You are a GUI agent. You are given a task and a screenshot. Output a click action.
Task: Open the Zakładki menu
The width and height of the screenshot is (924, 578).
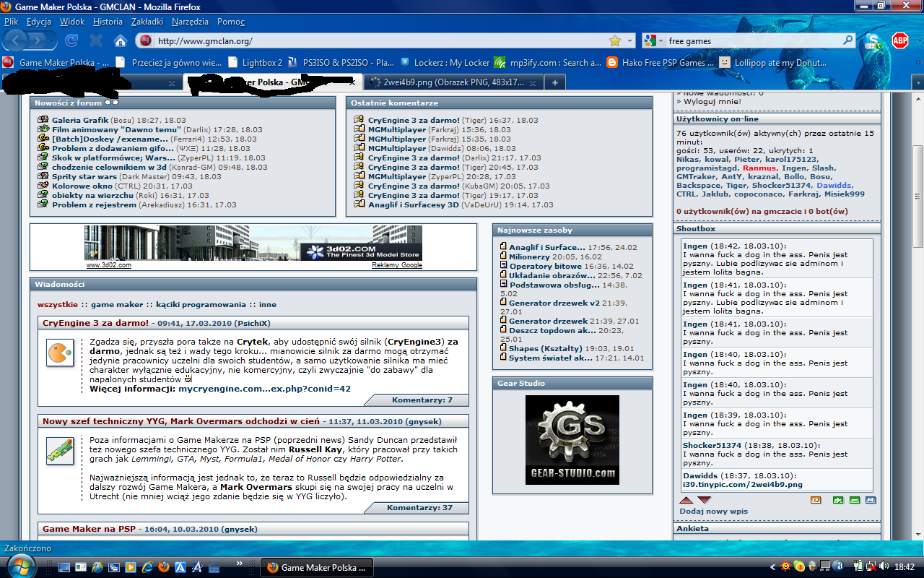point(147,22)
